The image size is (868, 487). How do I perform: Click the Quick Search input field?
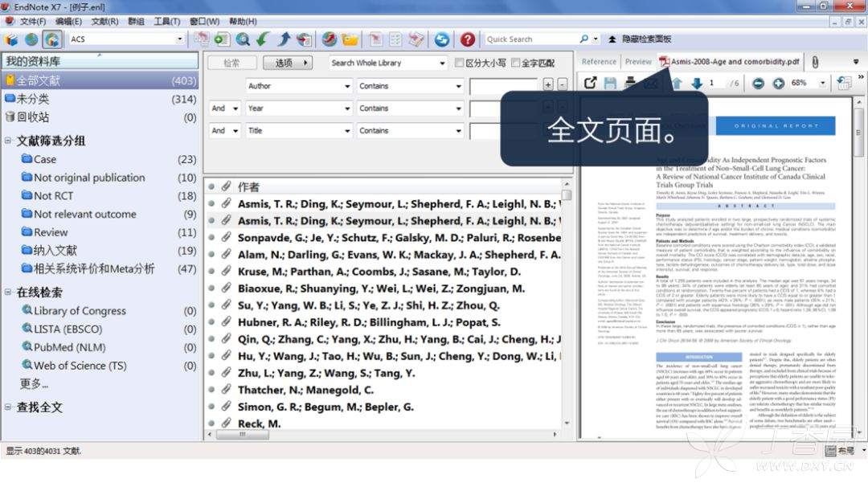(530, 39)
